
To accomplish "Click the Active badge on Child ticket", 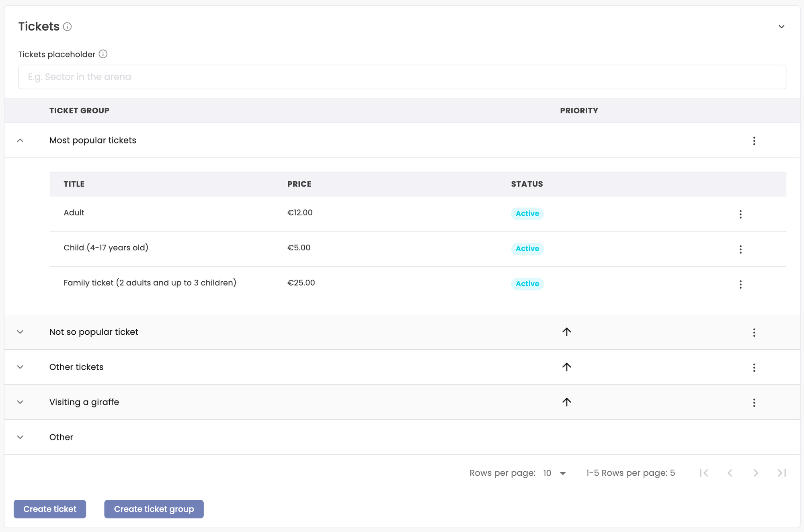I will pos(527,249).
